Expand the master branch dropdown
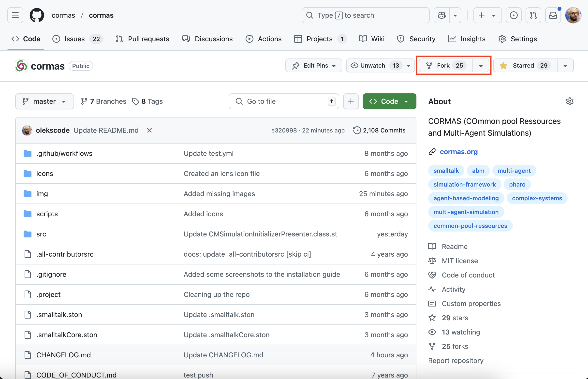Screen dimensions: 588x379 (x=44, y=102)
